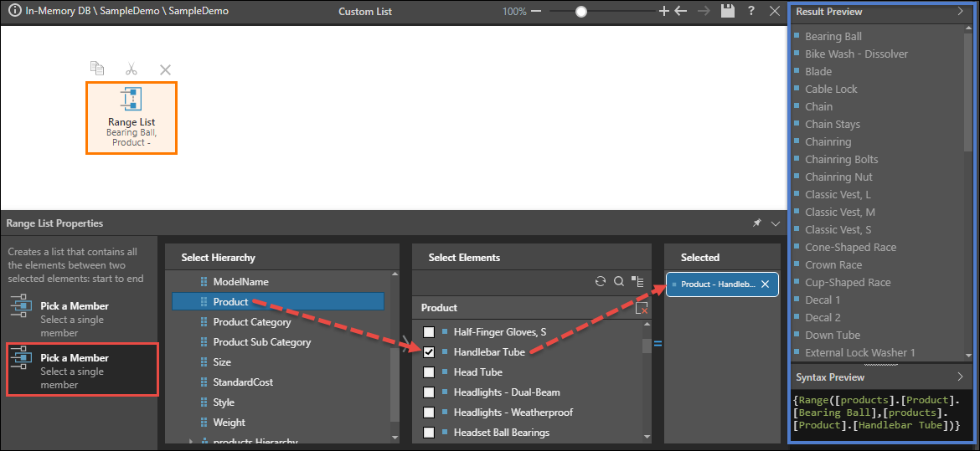This screenshot has height=451, width=980.
Task: Click the copy icon above Range List block
Action: tap(97, 69)
